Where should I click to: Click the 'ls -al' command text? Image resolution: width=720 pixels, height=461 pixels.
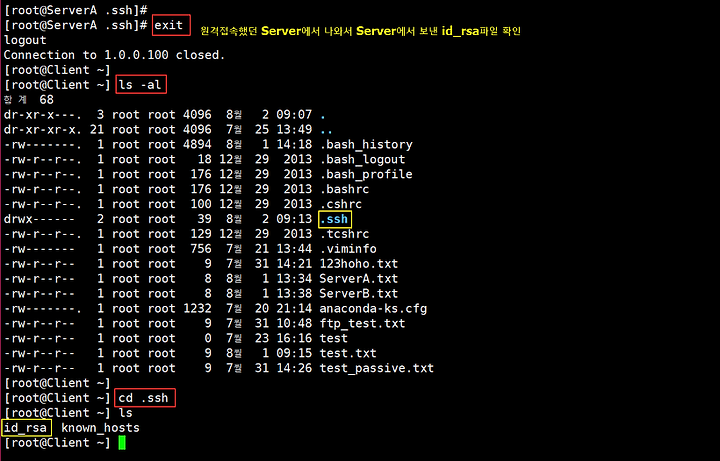140,84
